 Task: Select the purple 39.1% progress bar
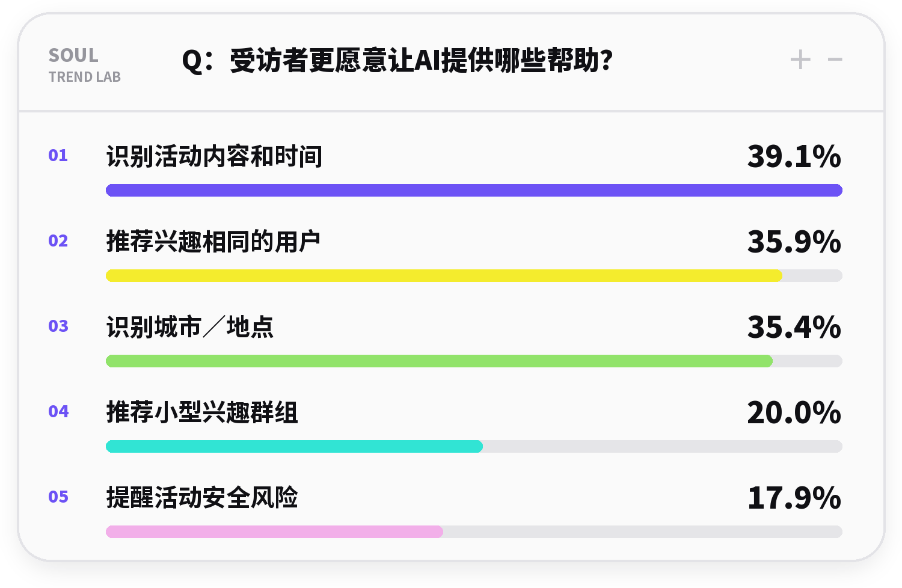click(474, 191)
